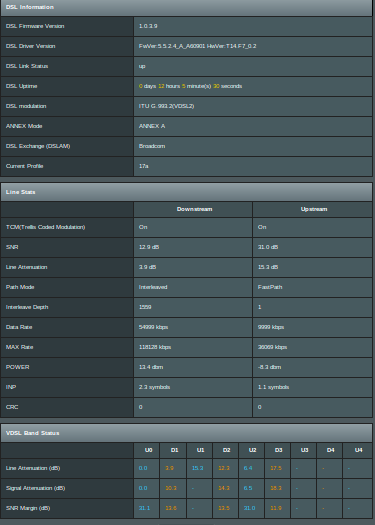Click the 17a profile value
The image size is (375, 525).
[x=144, y=166]
